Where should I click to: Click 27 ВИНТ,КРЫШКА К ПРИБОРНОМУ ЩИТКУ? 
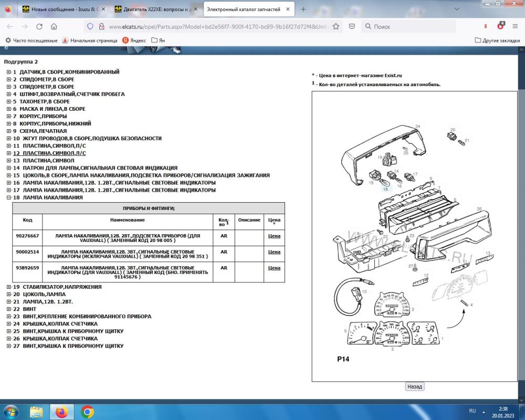pos(68,346)
